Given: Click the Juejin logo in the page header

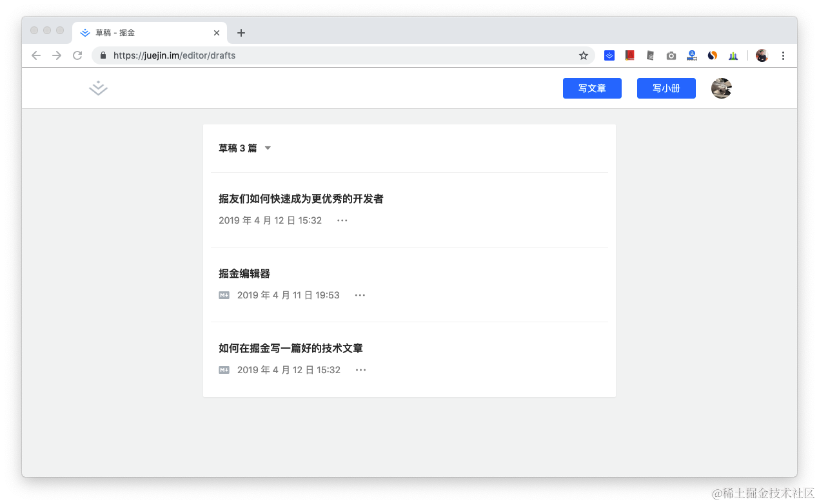Looking at the screenshot, I should pos(97,88).
